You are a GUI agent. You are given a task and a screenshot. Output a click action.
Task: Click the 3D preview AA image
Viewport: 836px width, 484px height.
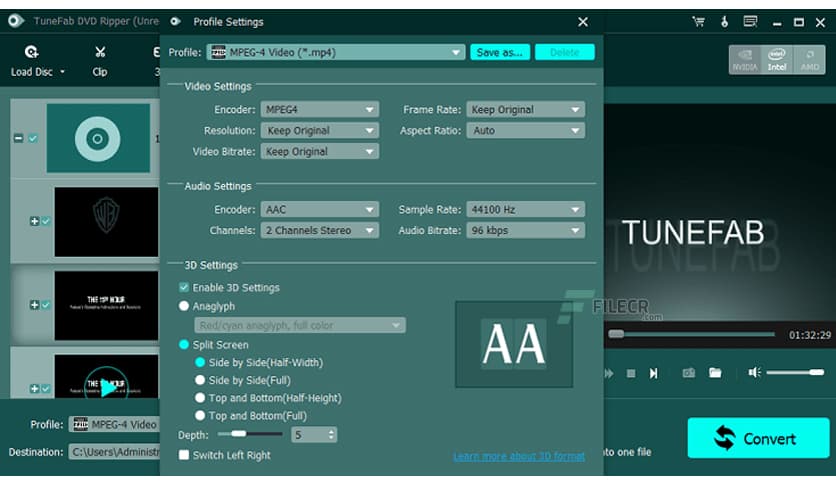coord(514,344)
